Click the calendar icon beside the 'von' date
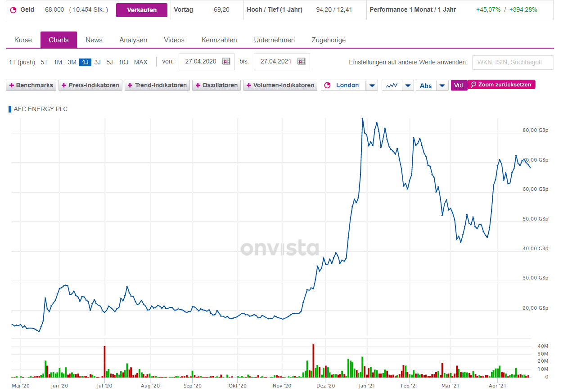The width and height of the screenshot is (563, 392). (226, 61)
